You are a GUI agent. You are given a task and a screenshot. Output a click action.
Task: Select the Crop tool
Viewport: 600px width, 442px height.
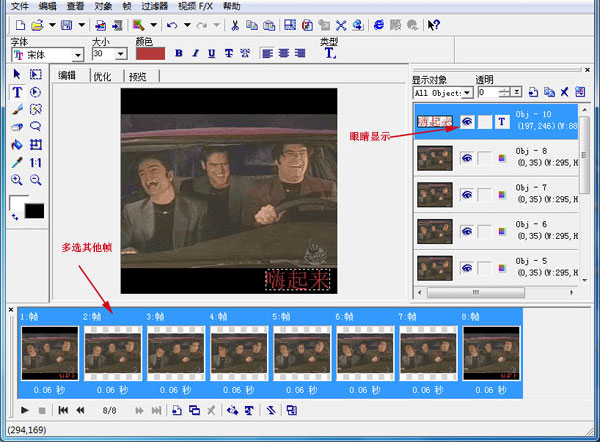[36, 145]
